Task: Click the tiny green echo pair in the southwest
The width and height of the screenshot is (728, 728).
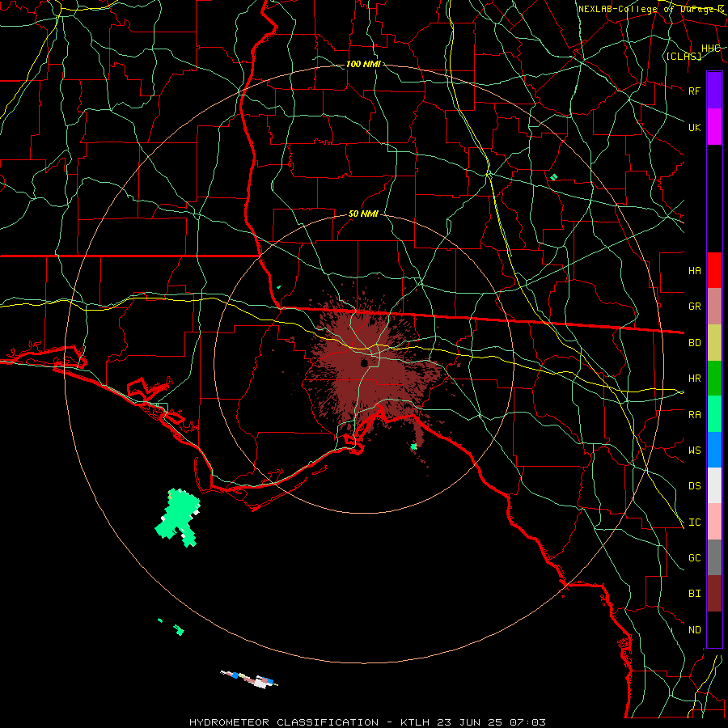Action: click(x=171, y=627)
